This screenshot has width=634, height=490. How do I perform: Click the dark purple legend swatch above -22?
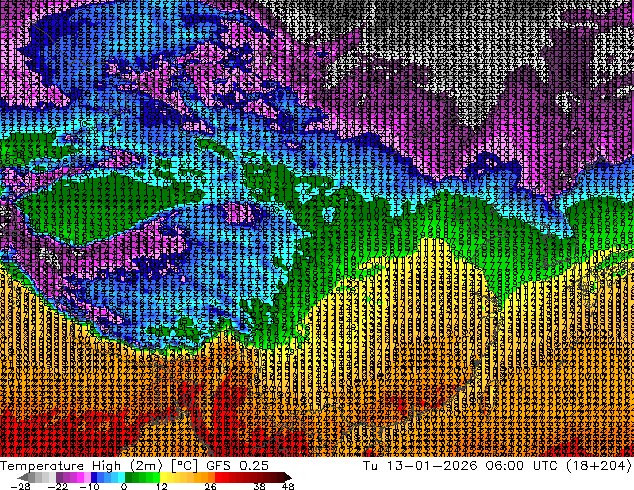pos(59,477)
